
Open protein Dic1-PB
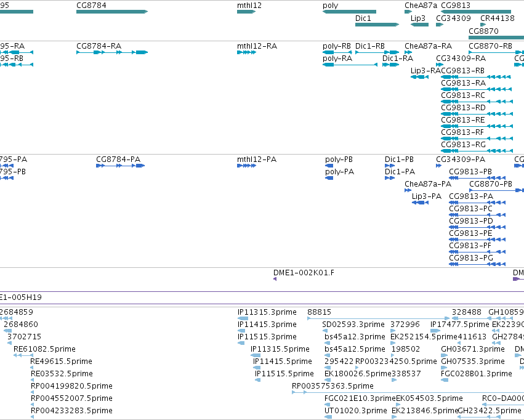tap(390, 166)
